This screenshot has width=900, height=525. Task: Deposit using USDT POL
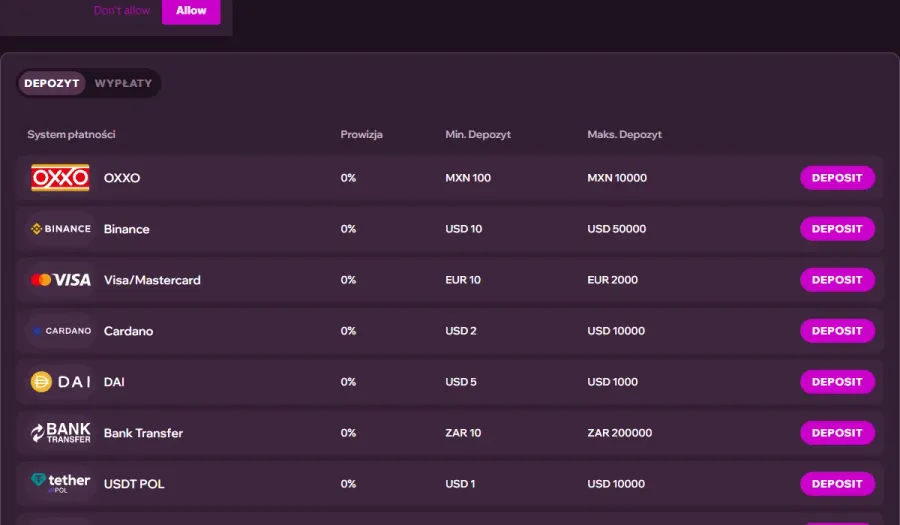pos(837,484)
